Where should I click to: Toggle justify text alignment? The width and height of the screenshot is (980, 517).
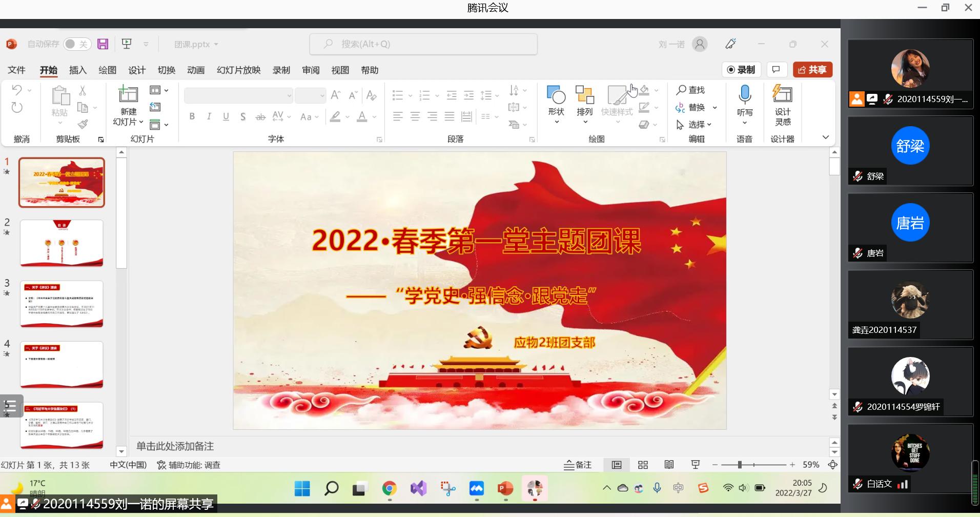(x=450, y=116)
